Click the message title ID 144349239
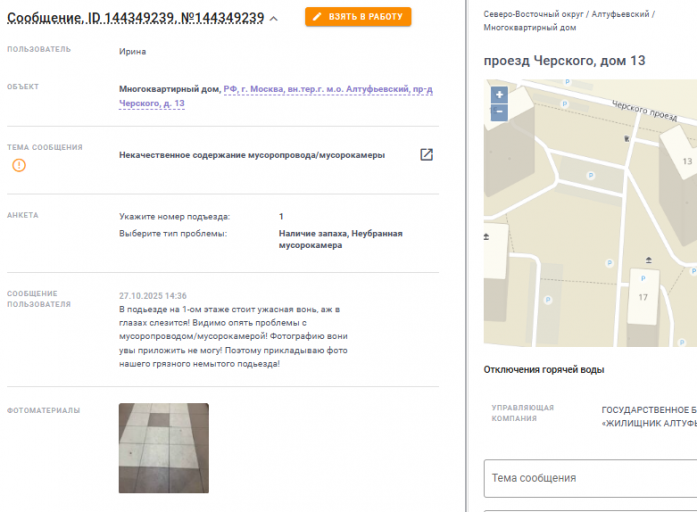The height and width of the screenshot is (512, 697). click(x=136, y=18)
